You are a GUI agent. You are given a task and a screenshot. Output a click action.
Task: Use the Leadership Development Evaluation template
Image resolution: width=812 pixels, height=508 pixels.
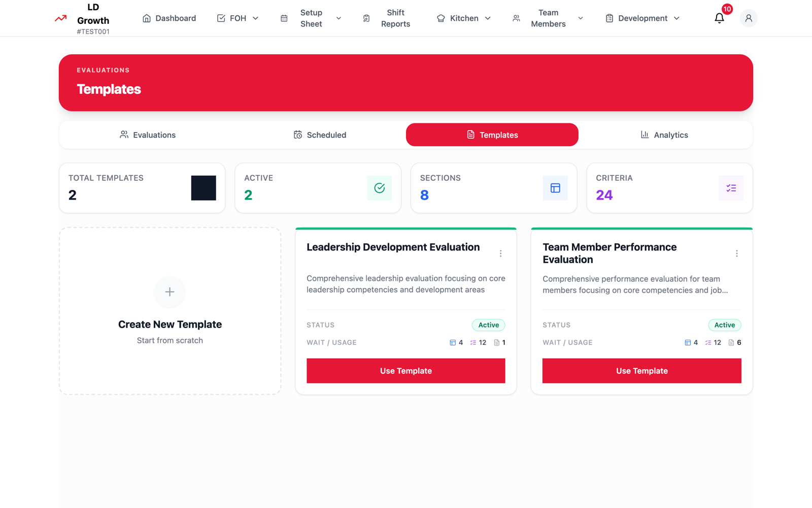pyautogui.click(x=406, y=371)
